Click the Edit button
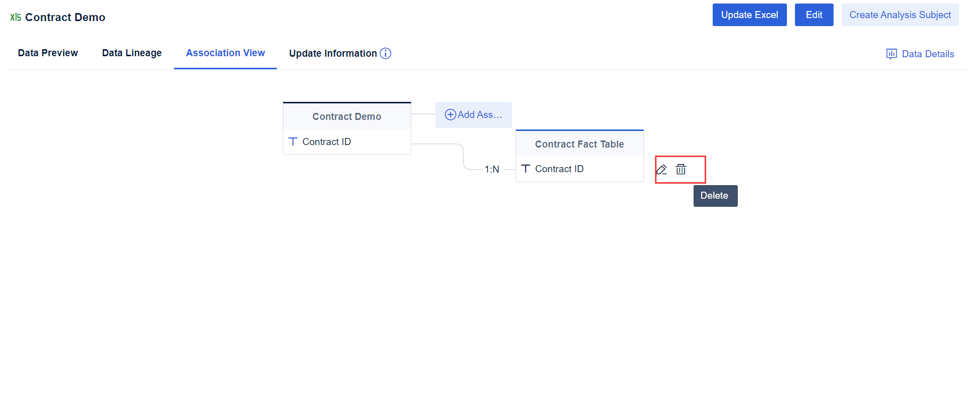The height and width of the screenshot is (417, 980). coord(813,15)
